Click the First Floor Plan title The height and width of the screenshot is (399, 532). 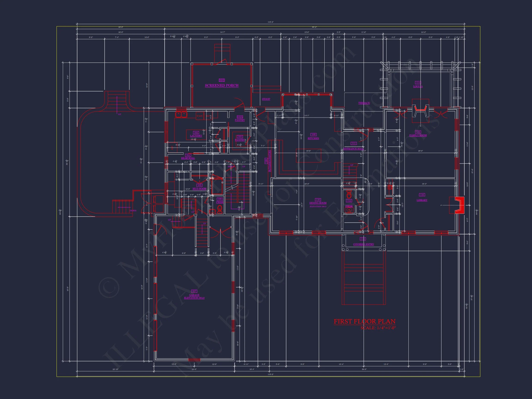click(364, 321)
